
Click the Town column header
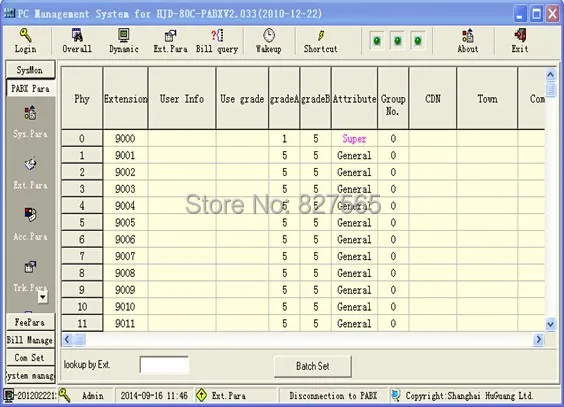(x=487, y=98)
